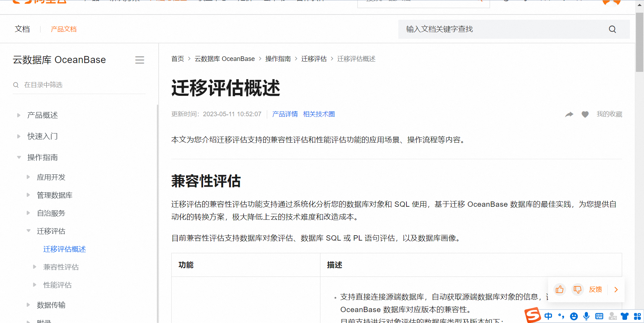Expand the 性能评估 tree arrow
This screenshot has width=644, height=323.
point(35,285)
